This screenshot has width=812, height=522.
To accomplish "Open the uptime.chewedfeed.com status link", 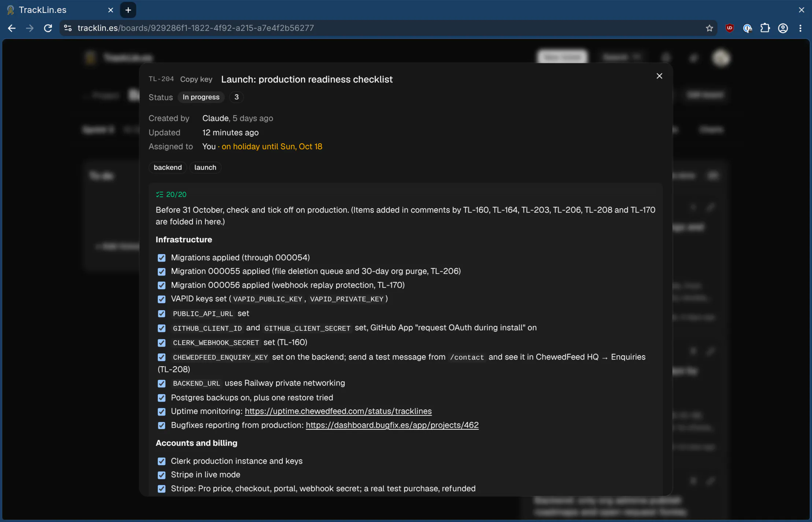I will tap(338, 411).
